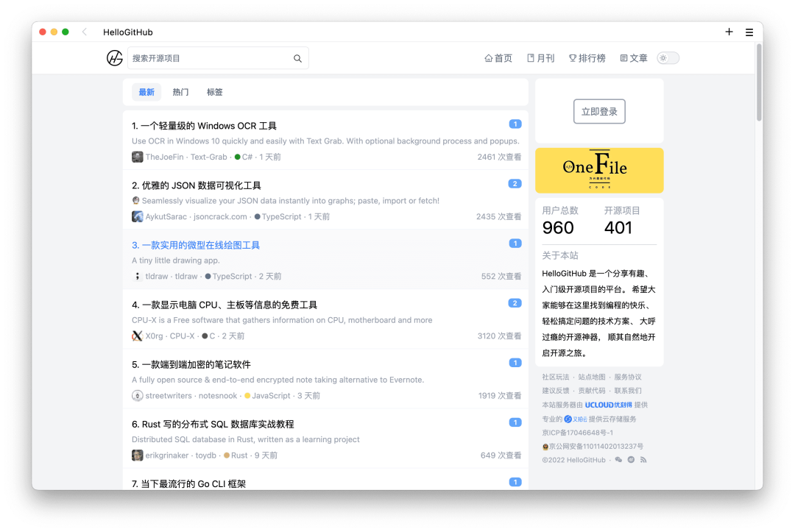Open project 6 Rust 分布式 SQL title

coord(213,424)
